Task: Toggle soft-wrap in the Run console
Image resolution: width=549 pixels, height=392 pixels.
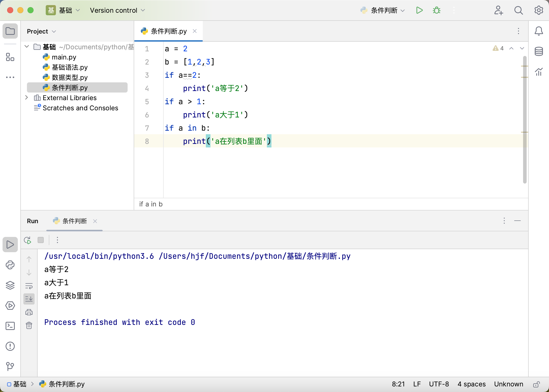Action: tap(29, 286)
